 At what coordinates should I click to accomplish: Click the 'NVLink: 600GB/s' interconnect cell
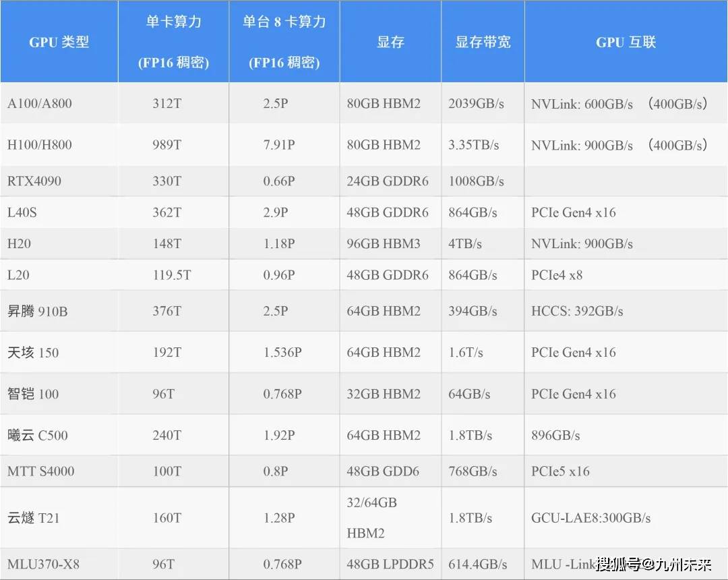coord(582,104)
